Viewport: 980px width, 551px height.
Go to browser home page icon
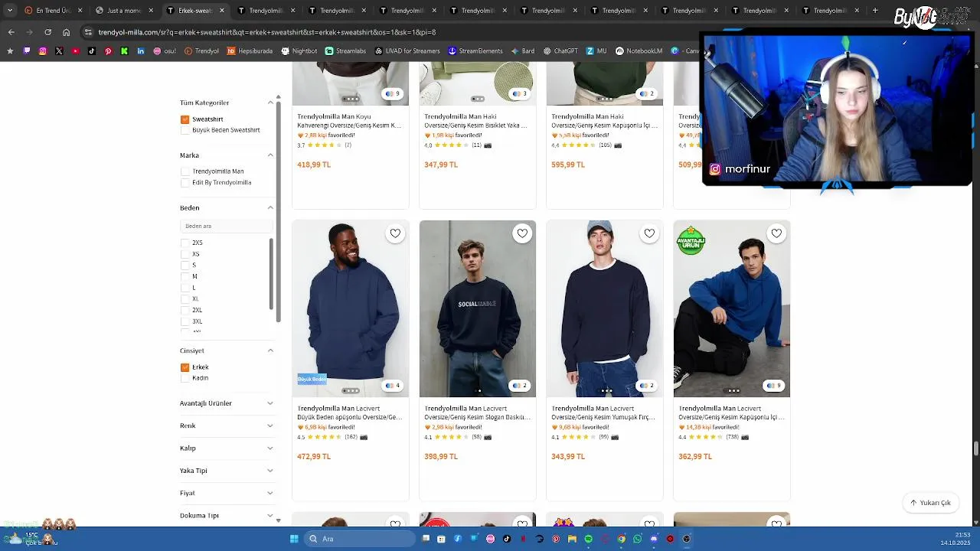pos(66,32)
